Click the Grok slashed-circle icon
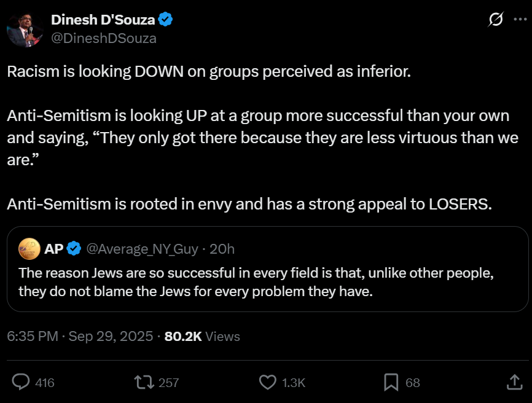532x403 pixels. 495,20
